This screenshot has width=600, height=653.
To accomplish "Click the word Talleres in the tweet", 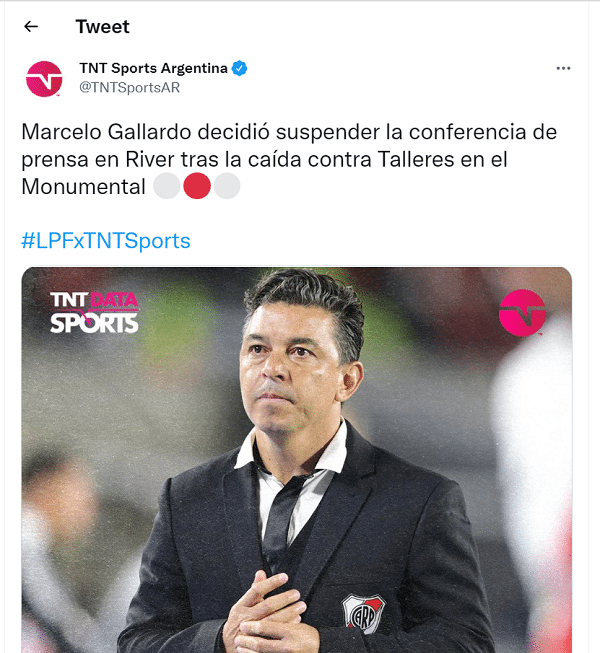I will point(416,159).
